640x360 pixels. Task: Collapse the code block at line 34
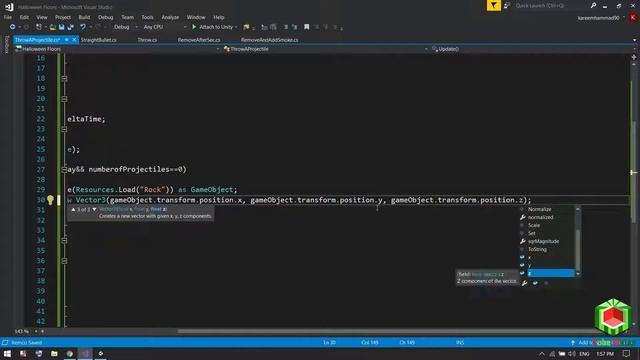click(64, 240)
